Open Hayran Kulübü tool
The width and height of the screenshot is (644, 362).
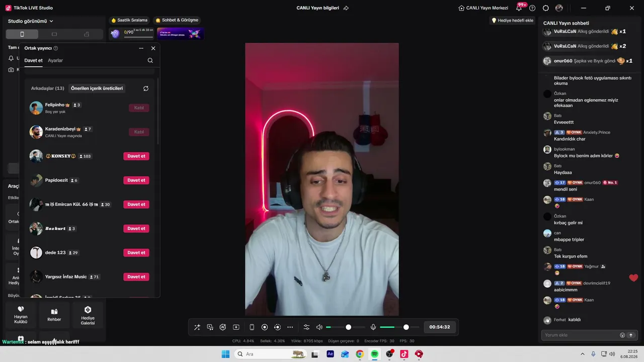[x=21, y=315]
